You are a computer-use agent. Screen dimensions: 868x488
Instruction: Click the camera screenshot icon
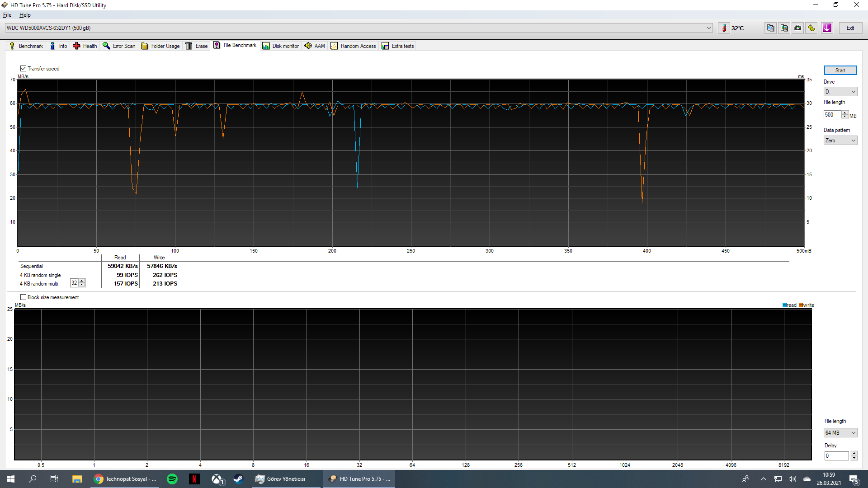[x=797, y=28]
